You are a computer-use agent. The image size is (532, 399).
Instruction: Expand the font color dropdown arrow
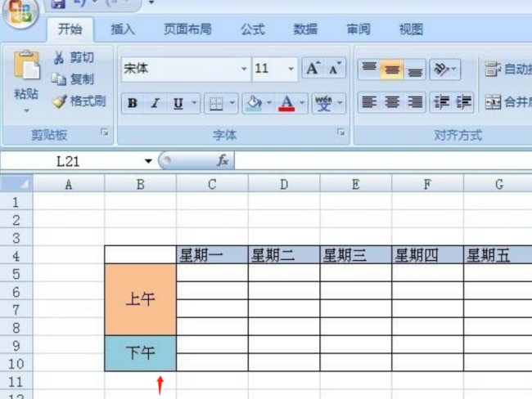302,103
